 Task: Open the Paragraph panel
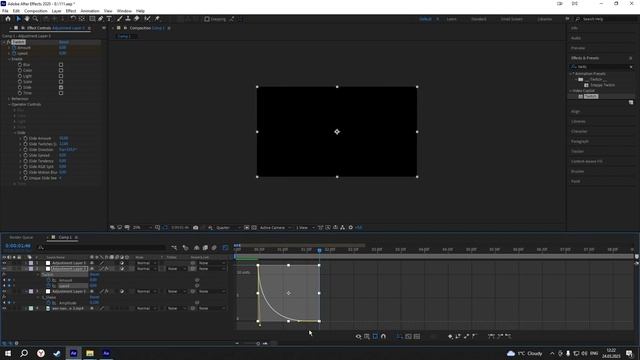pyautogui.click(x=580, y=142)
